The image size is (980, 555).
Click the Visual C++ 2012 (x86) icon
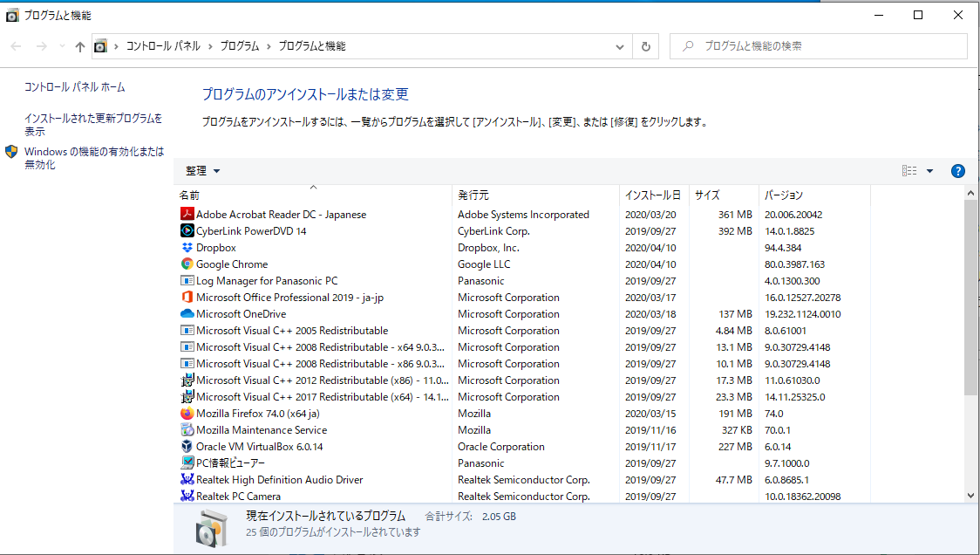tap(187, 380)
